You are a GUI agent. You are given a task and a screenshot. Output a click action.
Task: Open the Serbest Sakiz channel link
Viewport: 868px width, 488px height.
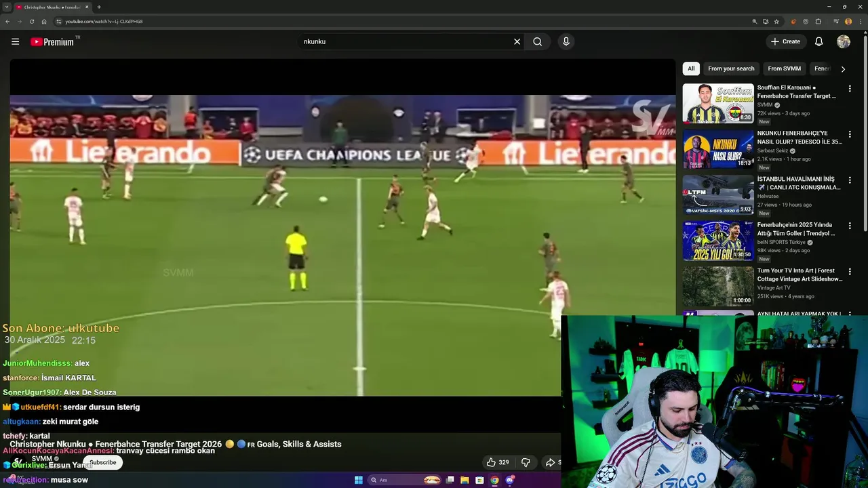(x=772, y=150)
